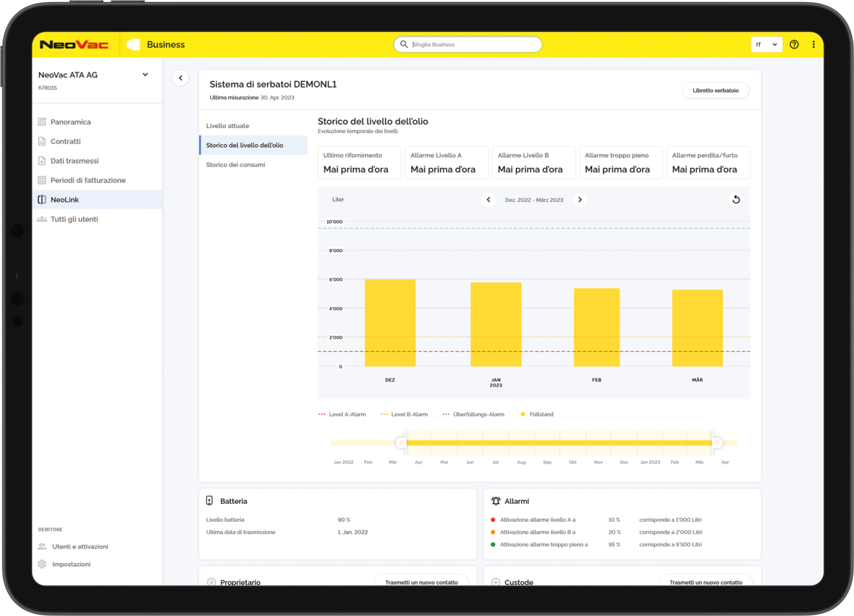The width and height of the screenshot is (854, 616).
Task: Click the 'Dez. 2022 - März 2023' date range
Action: click(x=534, y=200)
